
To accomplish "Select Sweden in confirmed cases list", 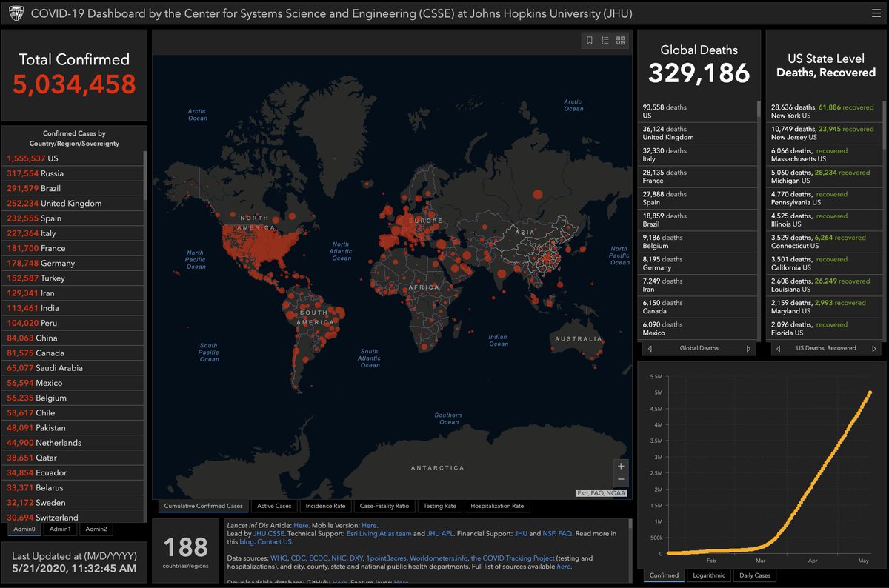I will point(73,503).
